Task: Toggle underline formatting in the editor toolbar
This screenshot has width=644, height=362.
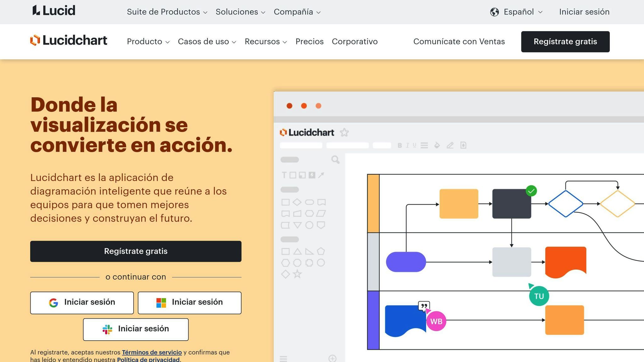Action: (414, 145)
